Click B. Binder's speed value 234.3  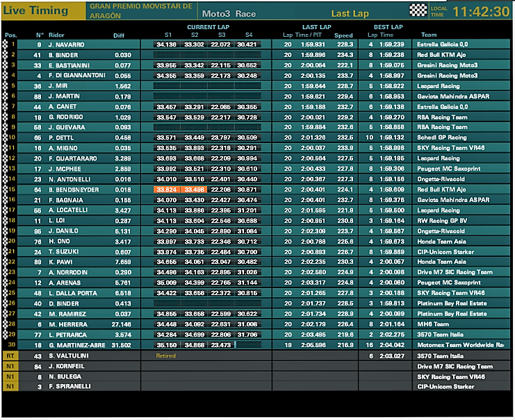(345, 55)
